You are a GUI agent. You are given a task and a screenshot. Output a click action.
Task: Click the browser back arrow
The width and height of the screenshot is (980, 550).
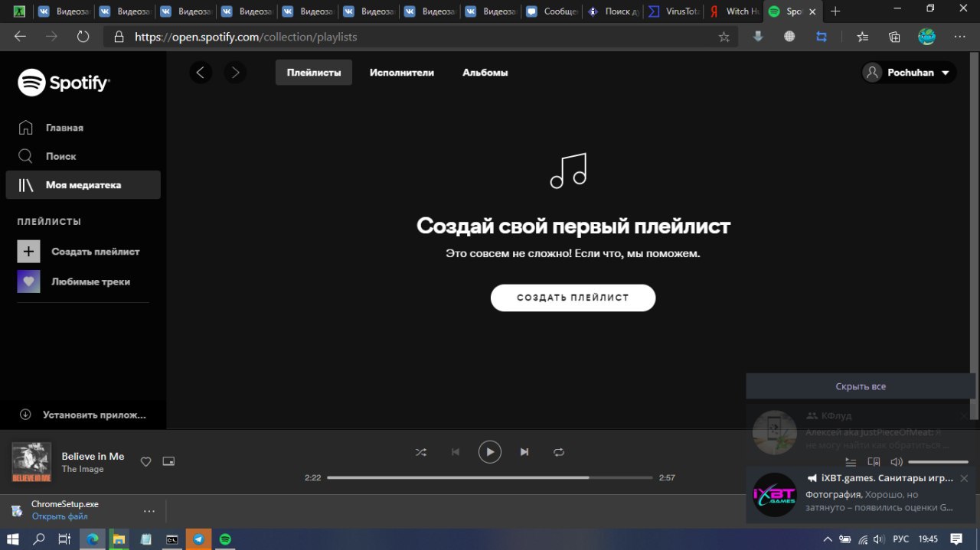coord(20,37)
